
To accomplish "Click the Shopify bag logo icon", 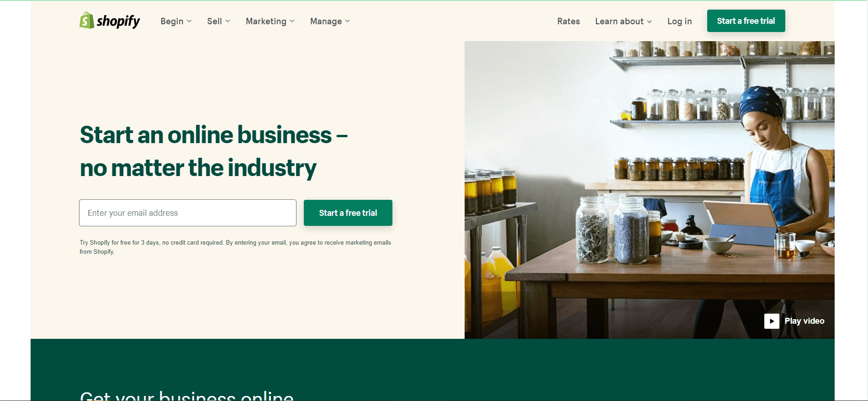I will [87, 21].
